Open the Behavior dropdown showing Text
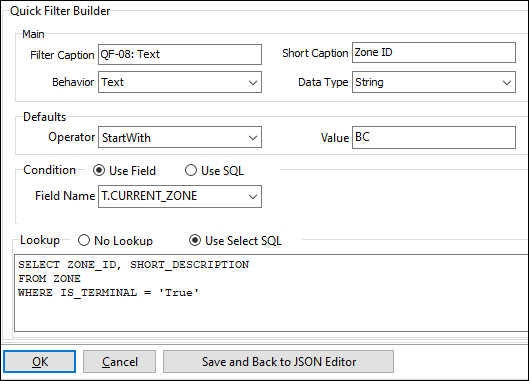This screenshot has width=529, height=381. (180, 82)
